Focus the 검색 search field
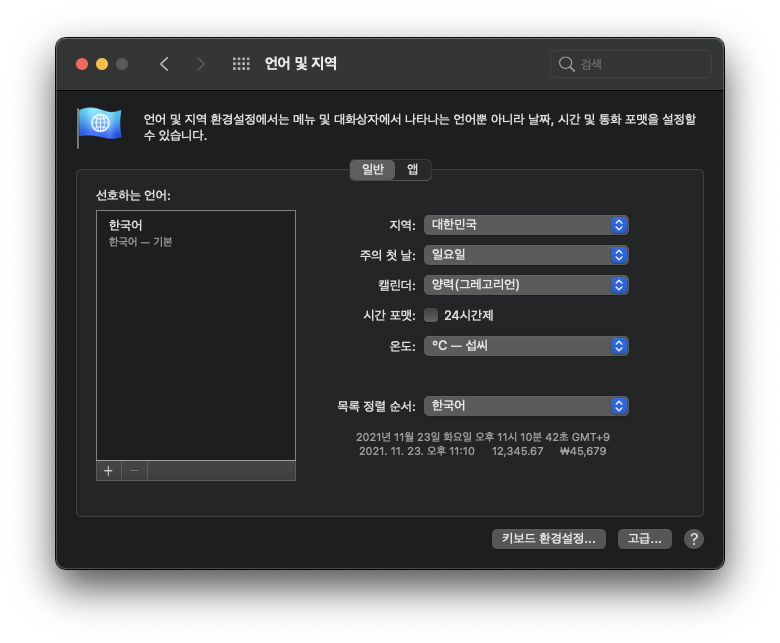The height and width of the screenshot is (643, 780). (x=631, y=64)
